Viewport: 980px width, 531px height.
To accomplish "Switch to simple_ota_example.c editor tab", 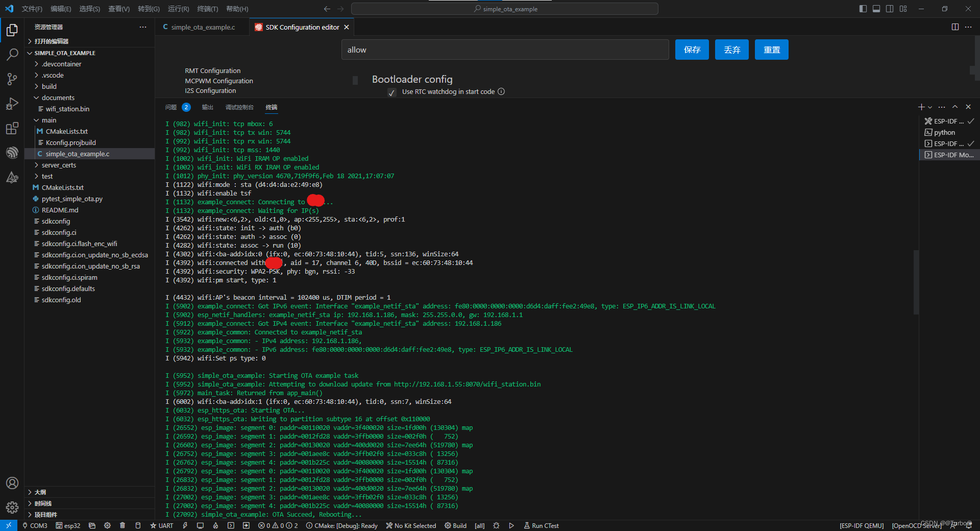I will 202,27.
